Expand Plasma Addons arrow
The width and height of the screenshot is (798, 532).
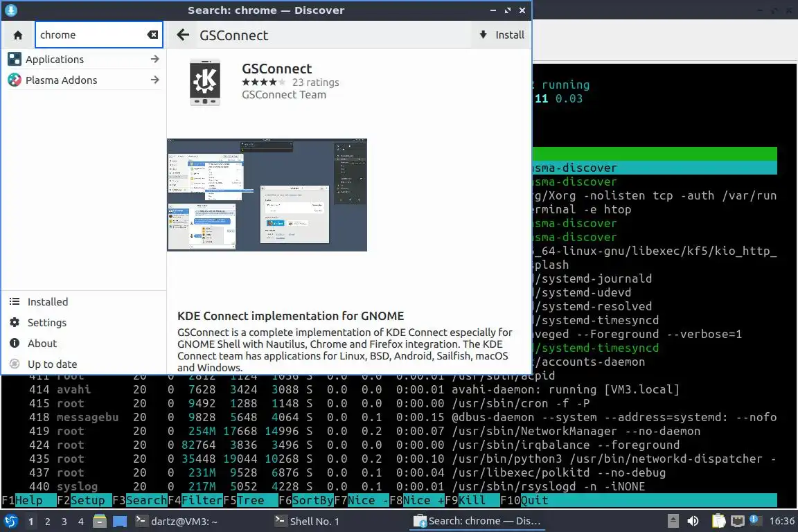(x=154, y=80)
